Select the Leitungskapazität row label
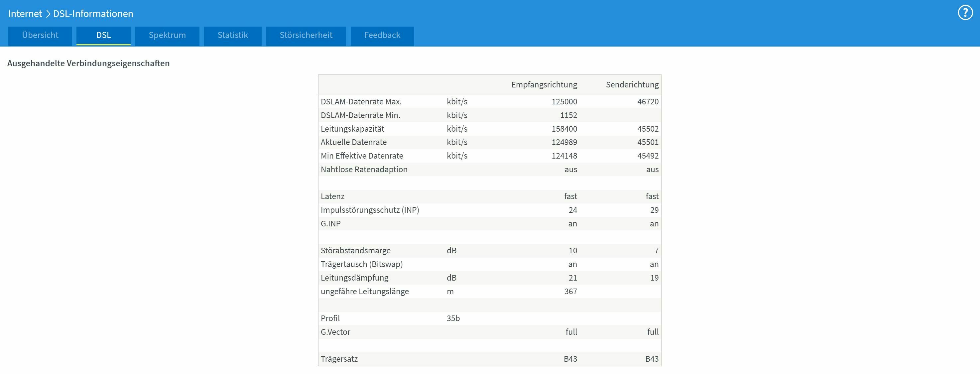This screenshot has width=980, height=374. pyautogui.click(x=353, y=129)
